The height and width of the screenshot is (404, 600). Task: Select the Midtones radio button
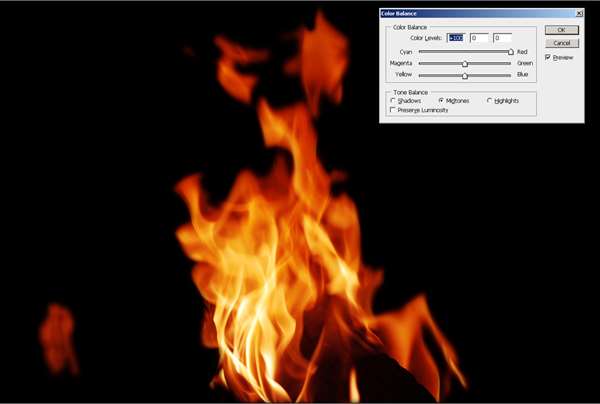[441, 101]
